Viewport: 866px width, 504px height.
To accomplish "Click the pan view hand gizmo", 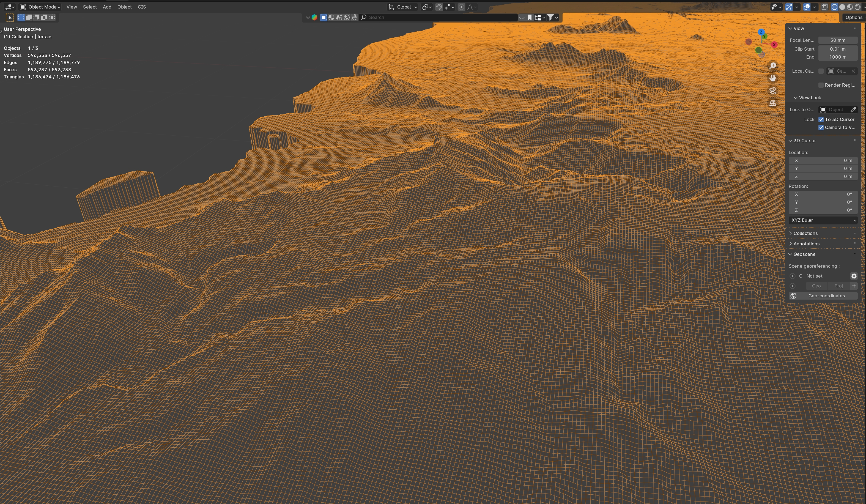I will point(772,78).
